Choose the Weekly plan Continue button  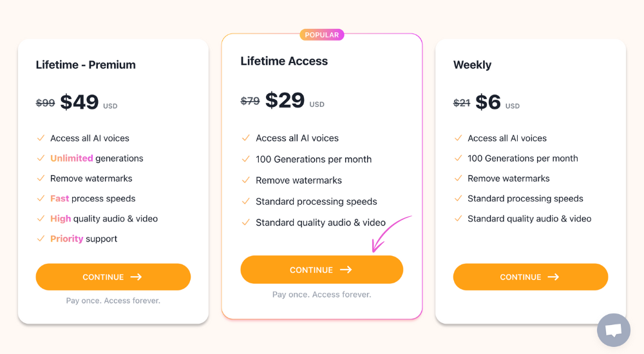coord(530,277)
